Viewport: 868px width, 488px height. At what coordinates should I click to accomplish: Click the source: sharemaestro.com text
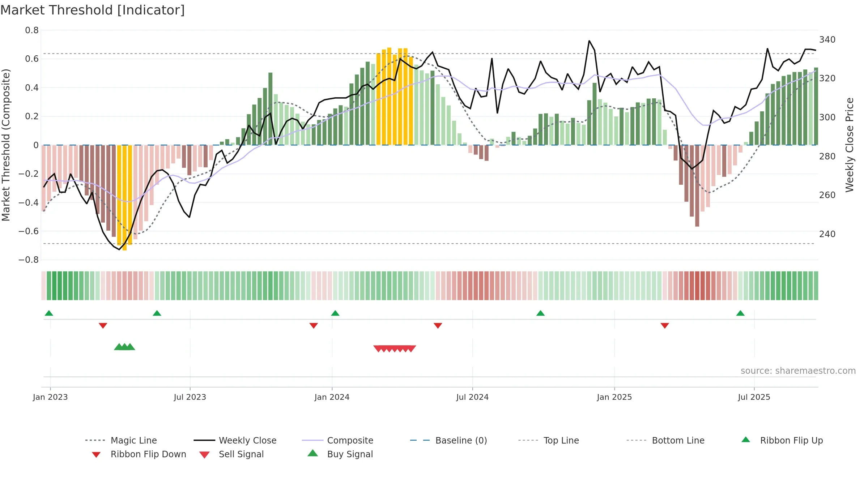[x=798, y=371]
